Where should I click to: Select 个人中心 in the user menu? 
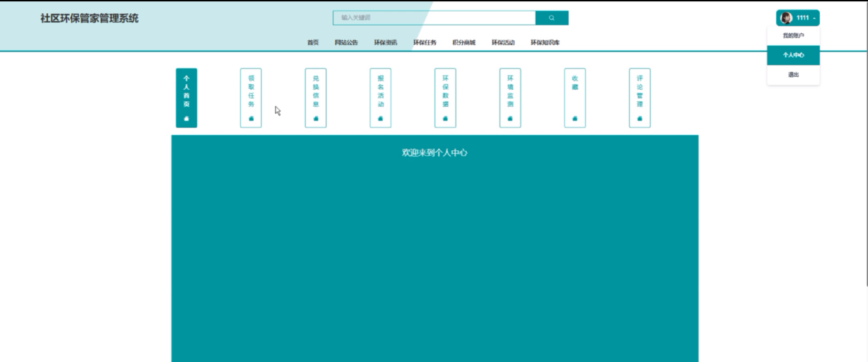(x=793, y=55)
